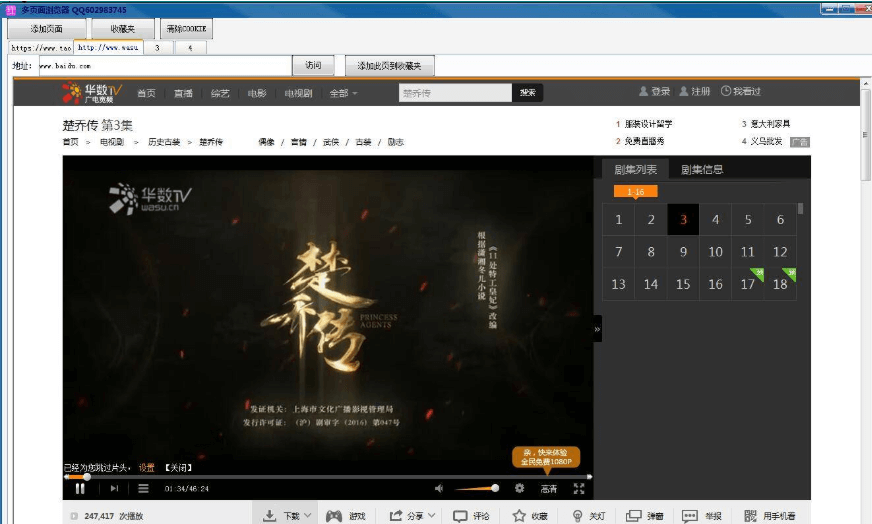Open 我看过 watch history clock icon
This screenshot has width=872, height=524.
[x=726, y=91]
